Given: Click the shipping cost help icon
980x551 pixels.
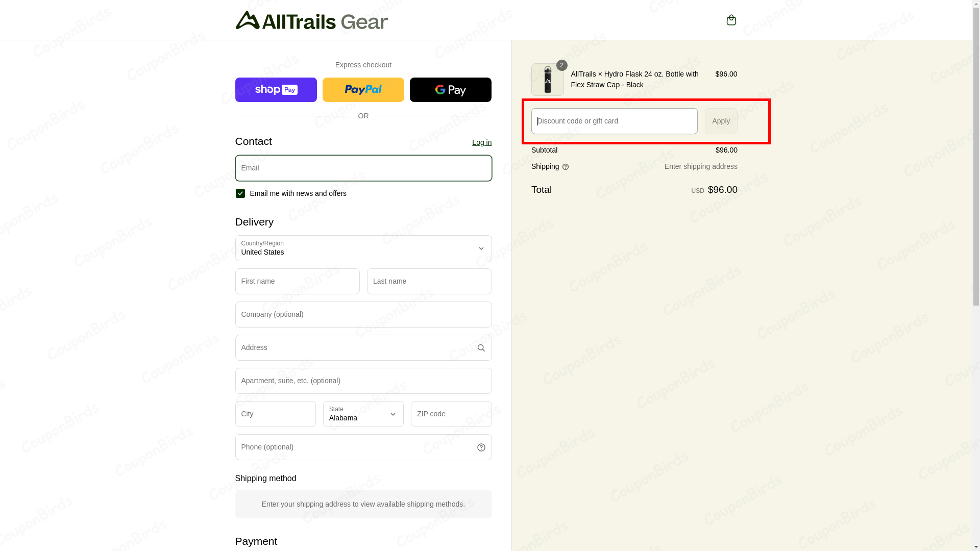Looking at the screenshot, I should [566, 167].
